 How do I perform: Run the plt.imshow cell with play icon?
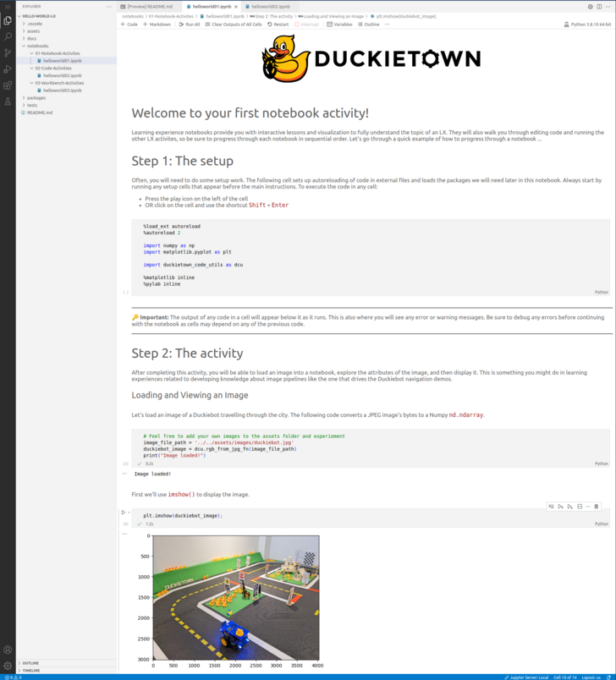[x=124, y=513]
